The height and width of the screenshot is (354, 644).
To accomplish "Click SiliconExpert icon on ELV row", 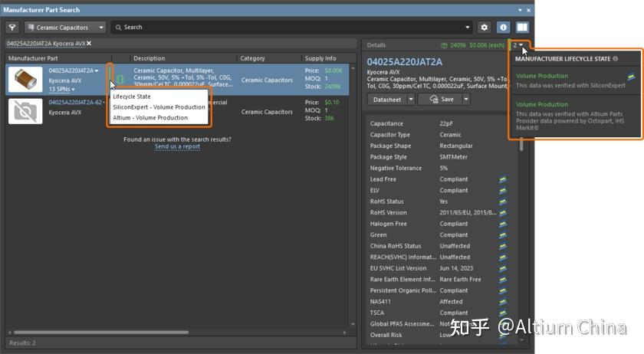I will (503, 191).
